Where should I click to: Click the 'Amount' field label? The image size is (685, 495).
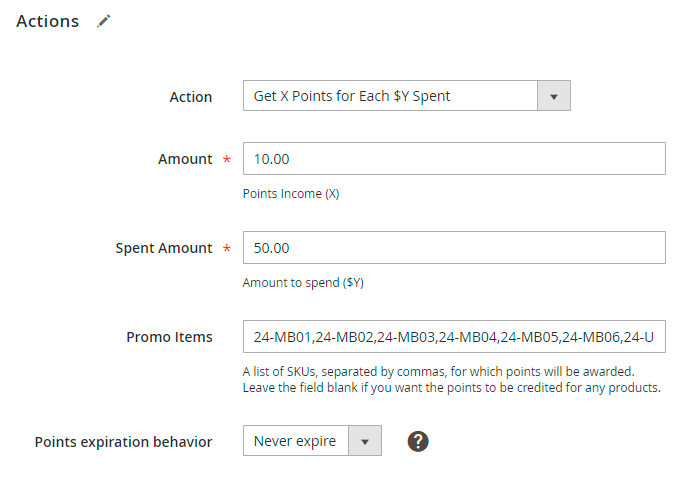pyautogui.click(x=185, y=159)
